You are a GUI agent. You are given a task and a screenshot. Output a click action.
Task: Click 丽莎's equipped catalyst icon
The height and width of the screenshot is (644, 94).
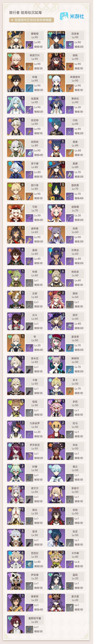[70, 326]
